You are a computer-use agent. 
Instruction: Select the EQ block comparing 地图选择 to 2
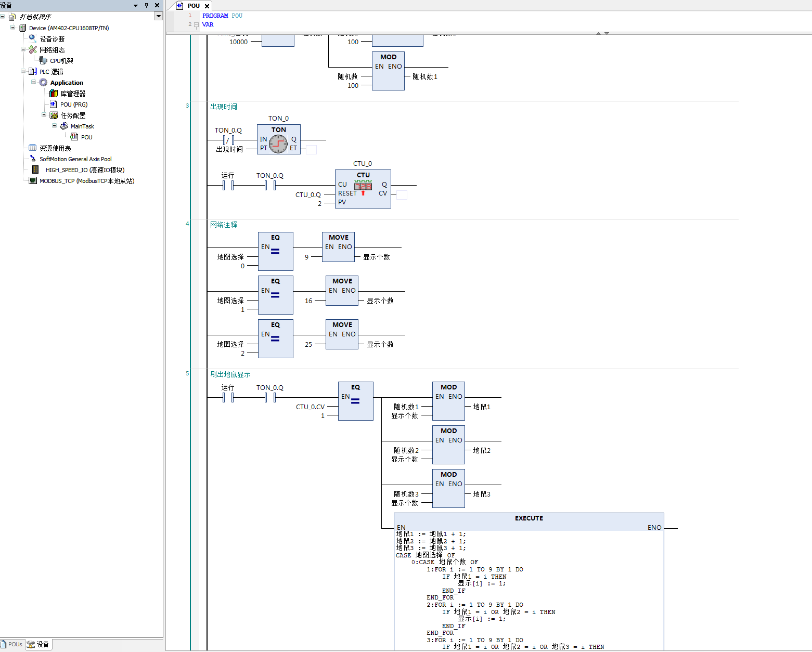pos(276,338)
